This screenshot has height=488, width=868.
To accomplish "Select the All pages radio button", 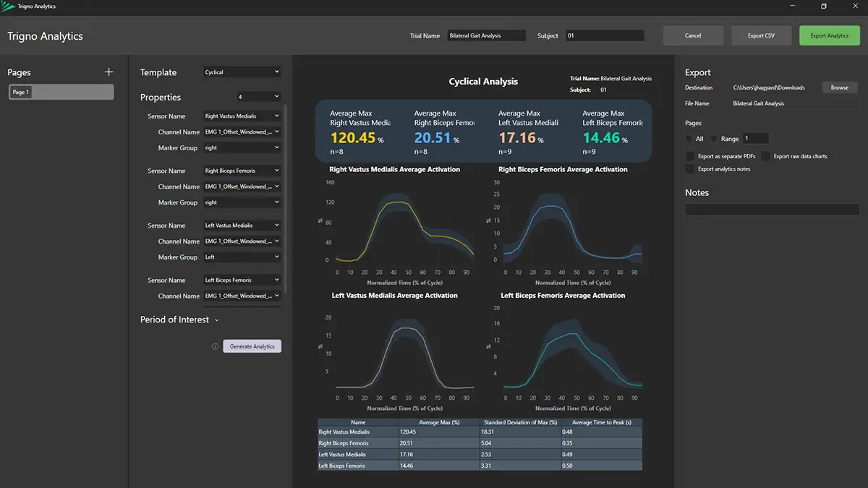I will click(689, 138).
